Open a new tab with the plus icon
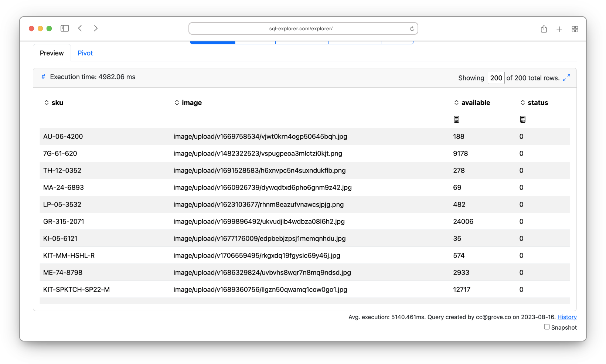 tap(559, 29)
